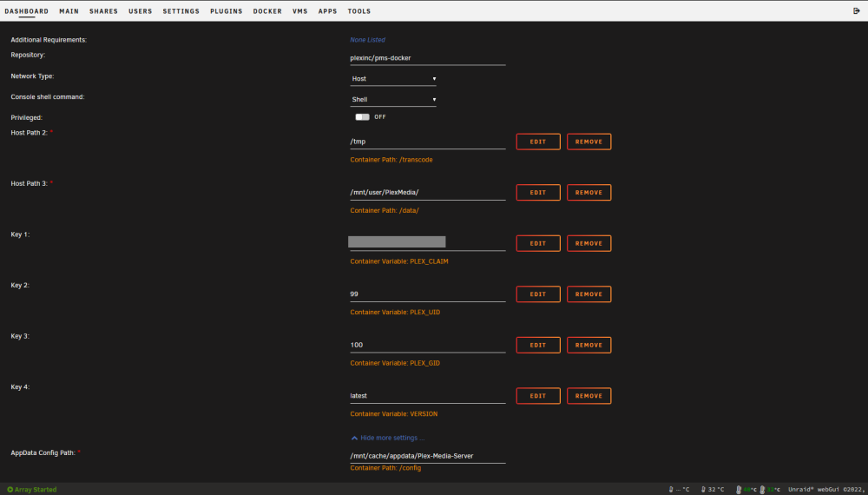Screen dimensions: 868x495
Task: Remove Host Path 3 entry
Action: click(589, 193)
